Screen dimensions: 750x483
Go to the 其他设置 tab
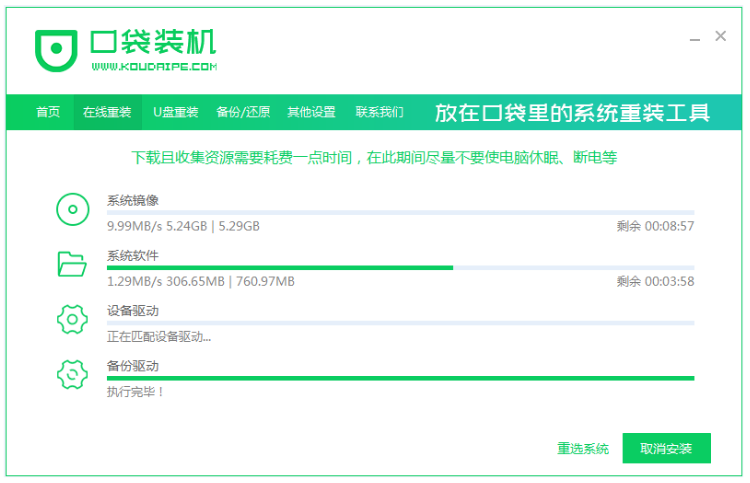[312, 112]
